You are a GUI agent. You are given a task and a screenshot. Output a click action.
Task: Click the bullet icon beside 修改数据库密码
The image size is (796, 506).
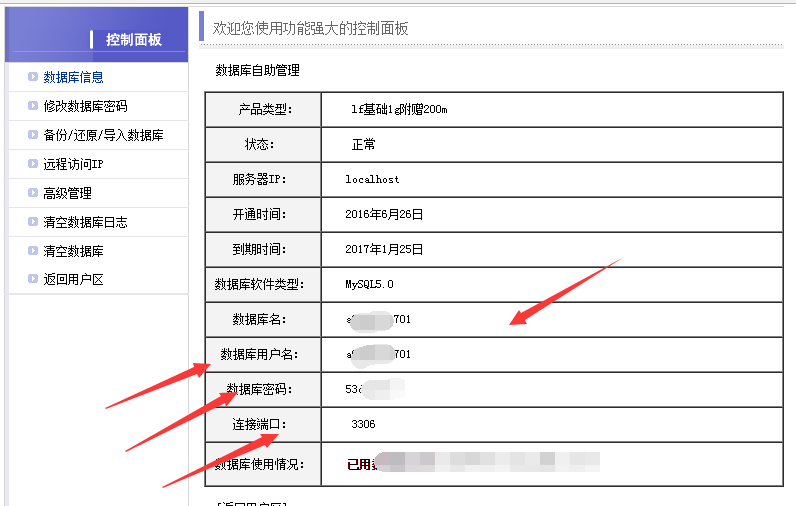[33, 106]
